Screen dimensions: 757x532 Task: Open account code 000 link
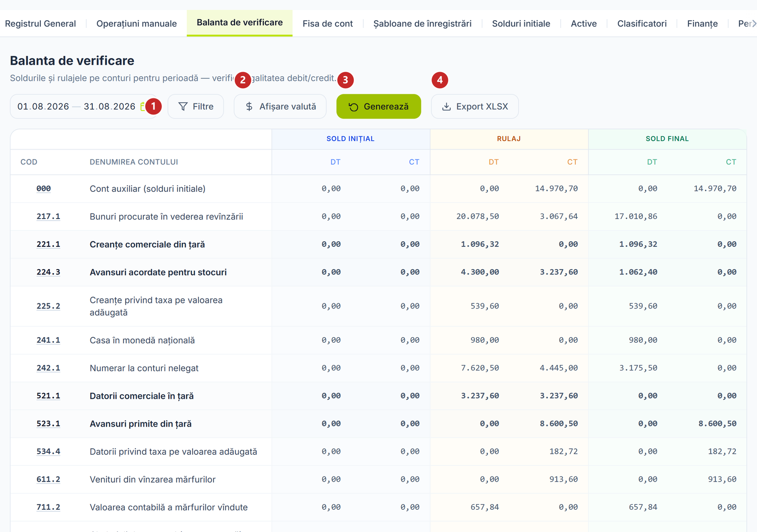coord(43,189)
